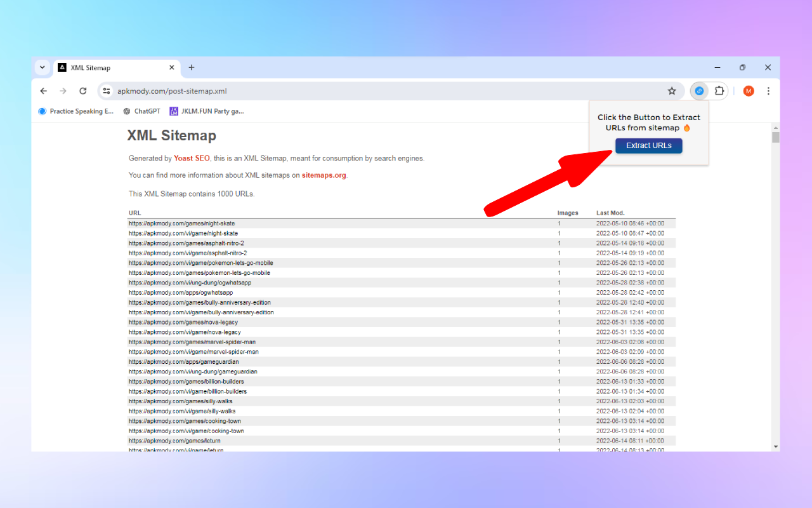Select the XML Sitemap tab
This screenshot has width=812, height=508.
(x=117, y=67)
